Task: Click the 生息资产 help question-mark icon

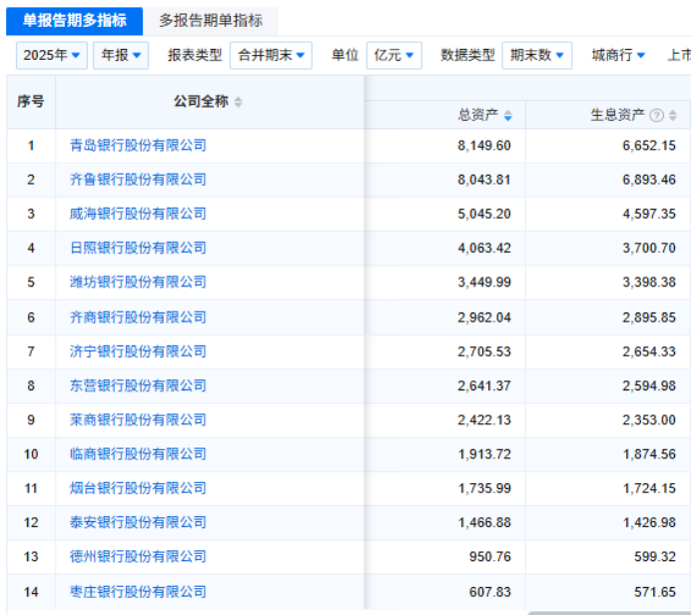Action: click(x=657, y=116)
